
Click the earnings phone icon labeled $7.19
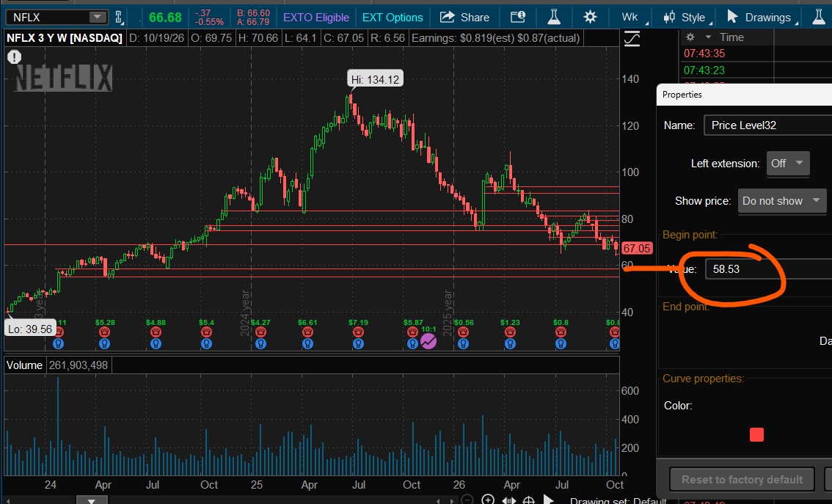358,332
